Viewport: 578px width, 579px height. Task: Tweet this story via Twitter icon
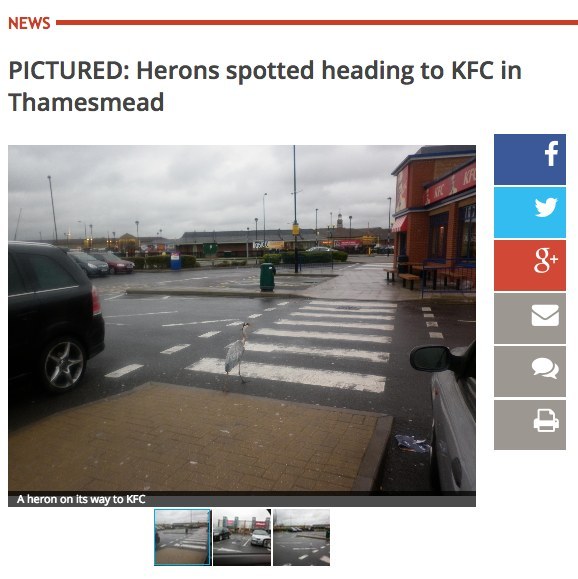[x=530, y=212]
